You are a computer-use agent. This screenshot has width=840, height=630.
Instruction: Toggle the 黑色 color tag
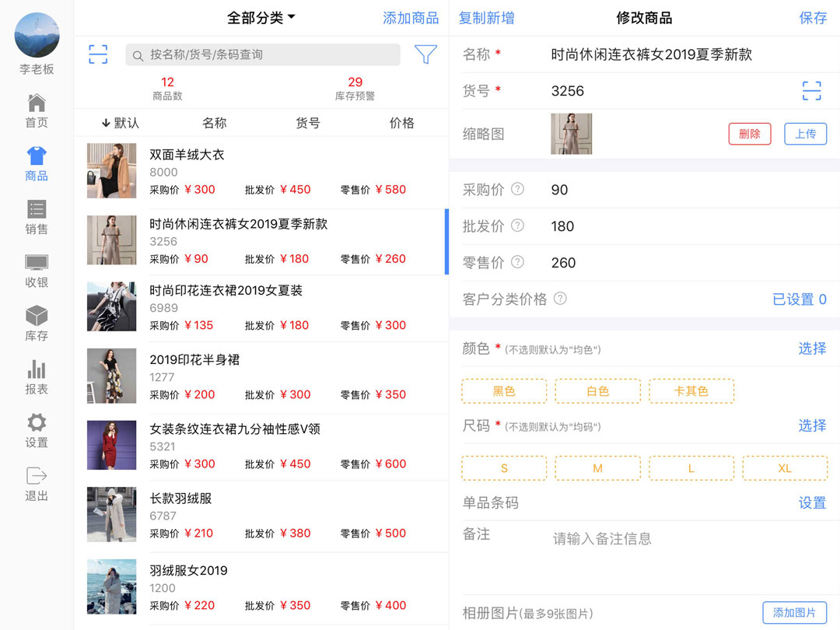504,391
